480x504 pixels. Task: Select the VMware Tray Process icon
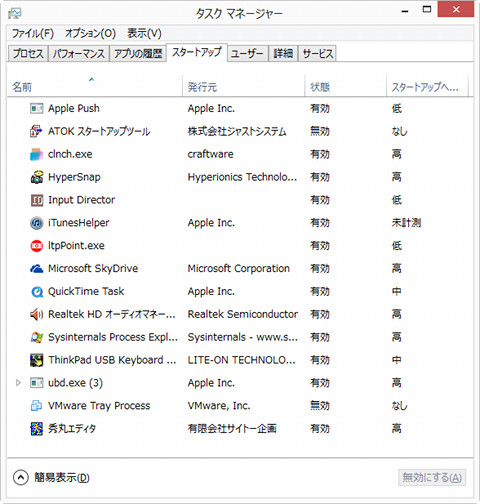37,406
